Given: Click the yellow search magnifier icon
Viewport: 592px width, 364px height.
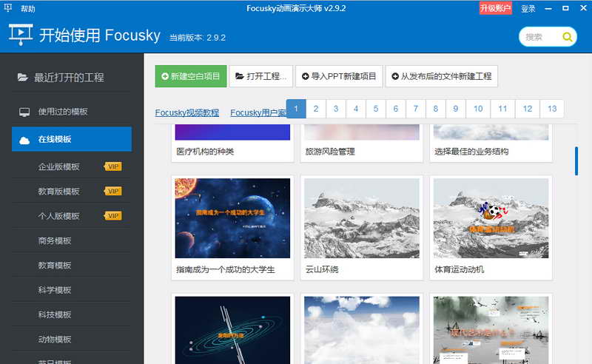Looking at the screenshot, I should 567,37.
